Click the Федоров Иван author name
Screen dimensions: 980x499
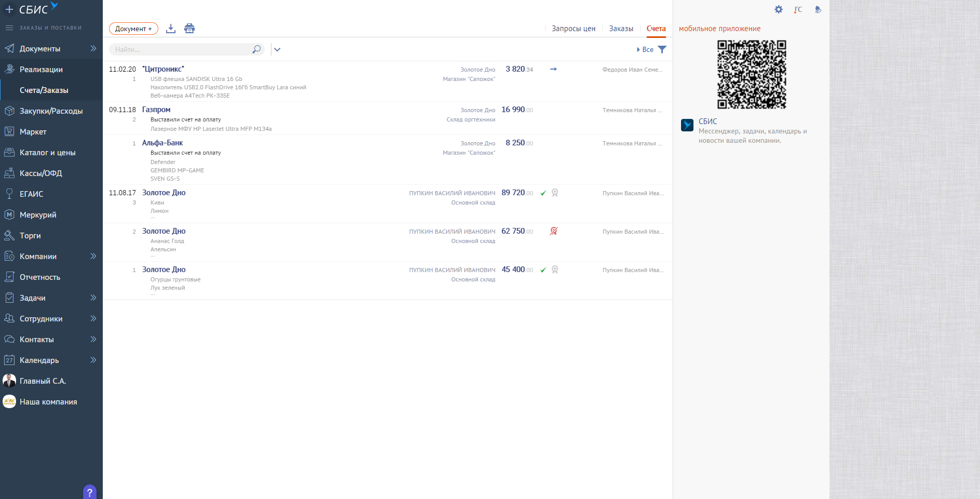632,70
